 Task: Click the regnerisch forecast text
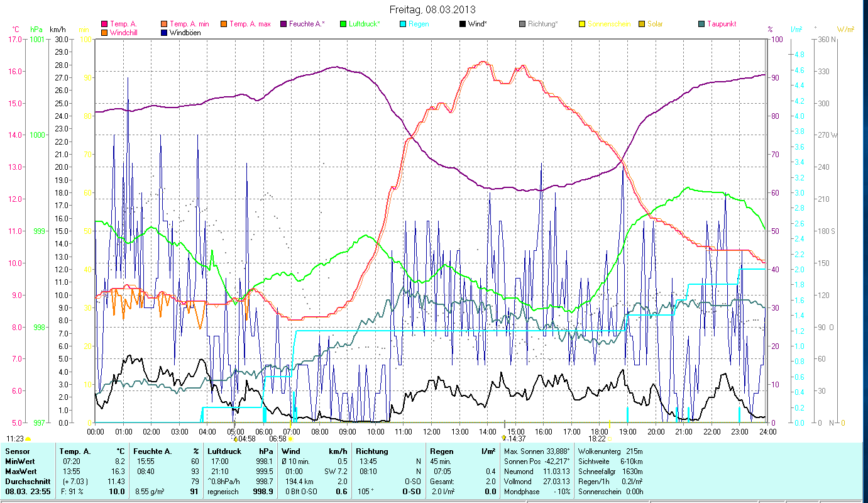(224, 492)
